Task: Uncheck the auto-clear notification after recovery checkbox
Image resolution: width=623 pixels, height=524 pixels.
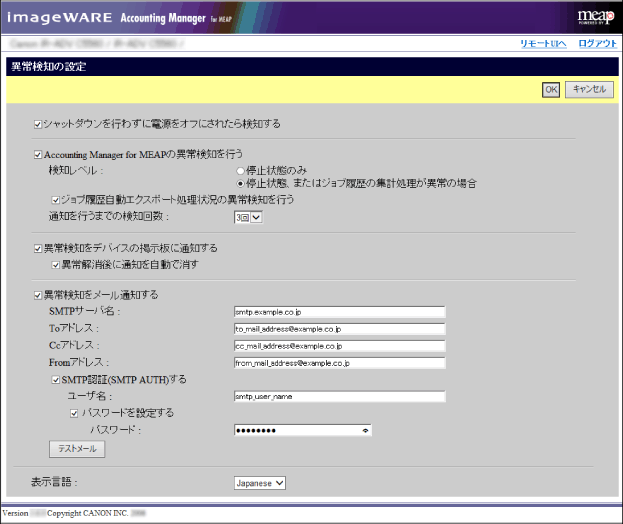Action: tap(56, 265)
